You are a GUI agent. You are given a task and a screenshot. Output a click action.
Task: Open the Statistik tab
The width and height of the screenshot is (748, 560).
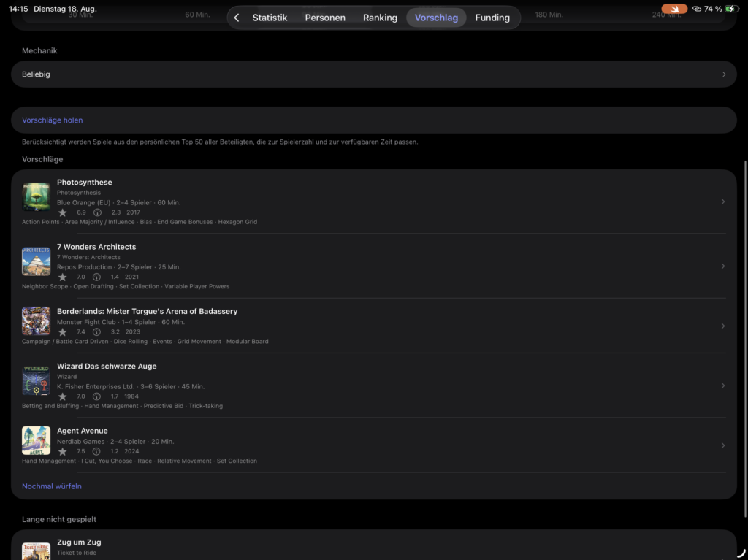270,18
